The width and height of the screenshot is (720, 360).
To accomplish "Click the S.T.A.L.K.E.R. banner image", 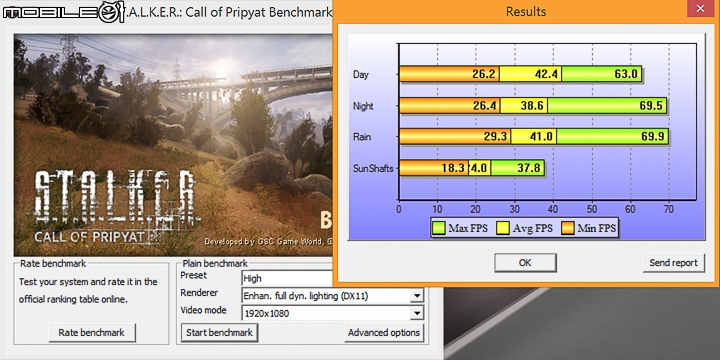I will [173, 145].
